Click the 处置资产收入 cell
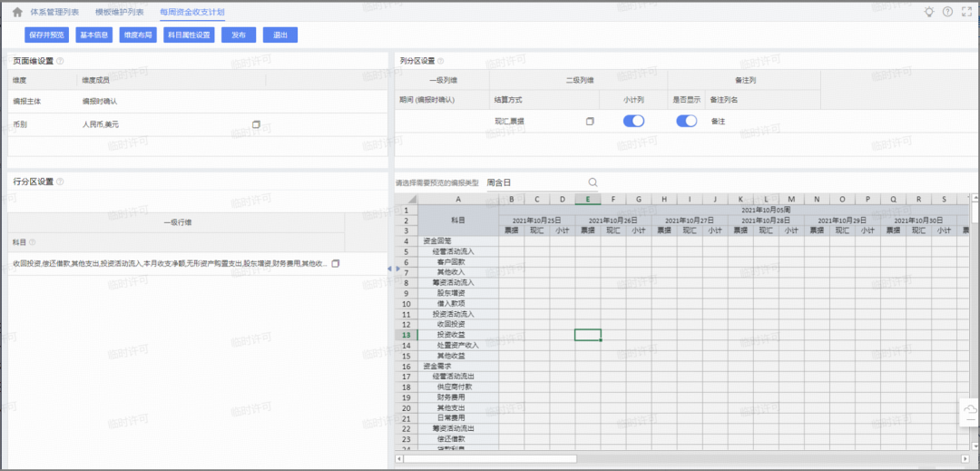 (x=458, y=346)
